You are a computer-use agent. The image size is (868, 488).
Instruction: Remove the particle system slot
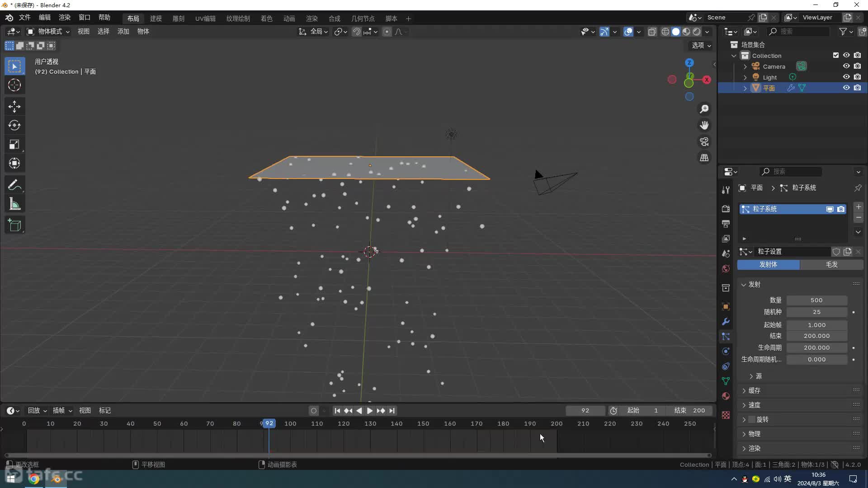pos(859,218)
